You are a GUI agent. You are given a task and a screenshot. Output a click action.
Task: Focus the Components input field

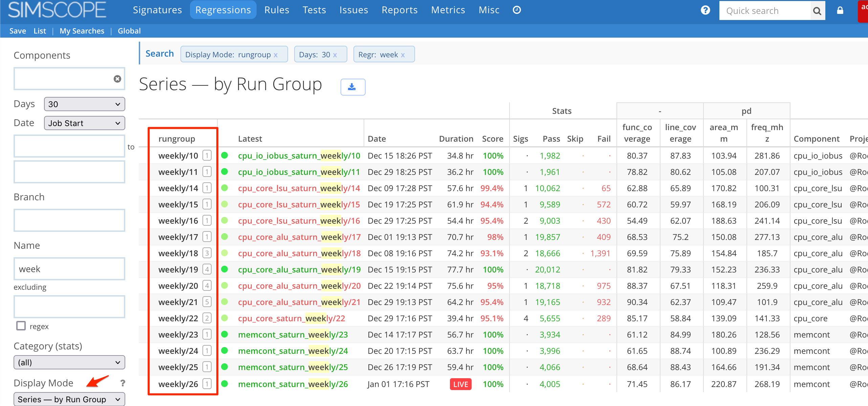[x=69, y=79]
